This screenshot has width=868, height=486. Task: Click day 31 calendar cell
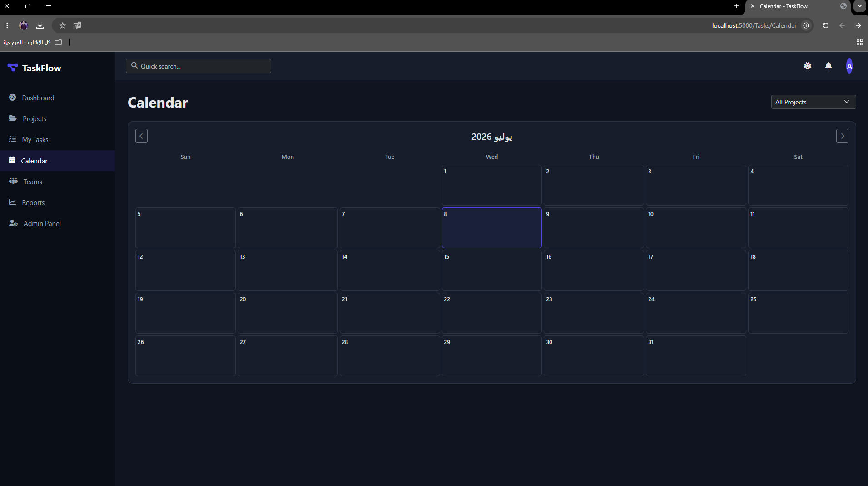click(696, 356)
